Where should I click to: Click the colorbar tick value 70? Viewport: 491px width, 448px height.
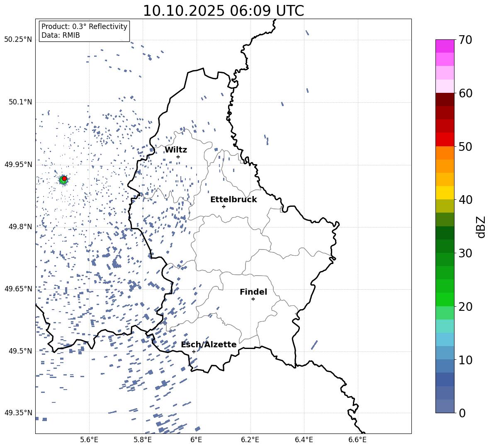tap(465, 40)
